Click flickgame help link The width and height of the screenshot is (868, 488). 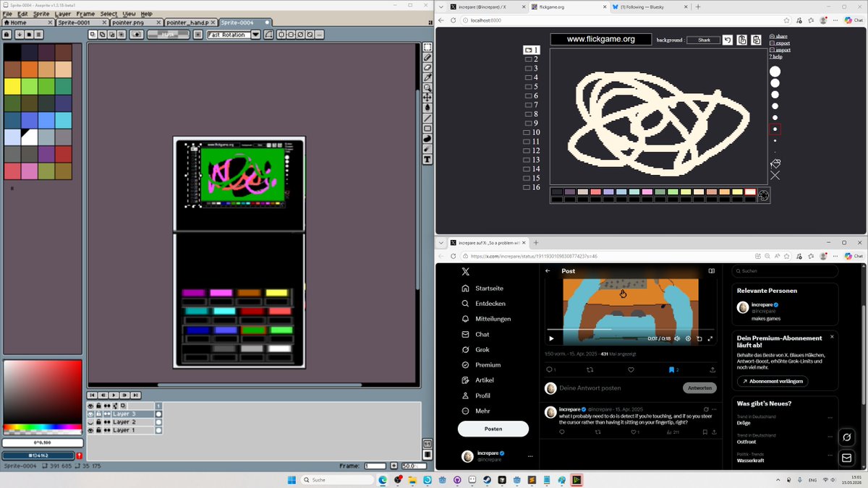point(777,56)
